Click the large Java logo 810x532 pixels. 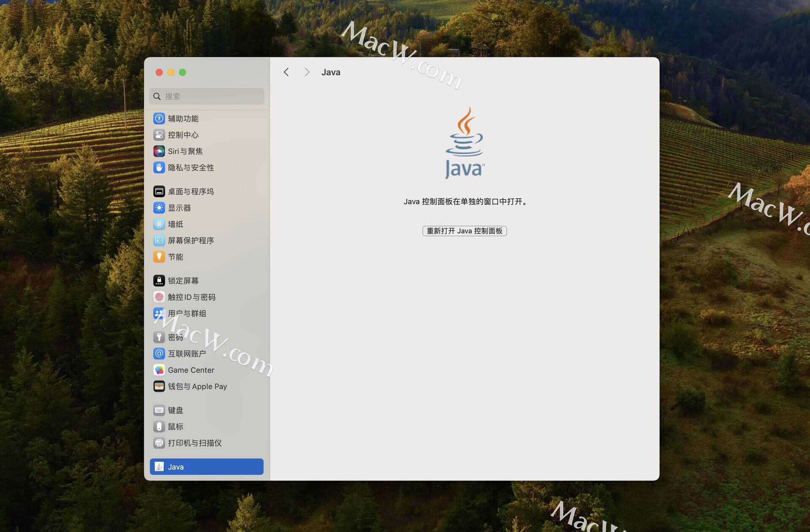464,143
